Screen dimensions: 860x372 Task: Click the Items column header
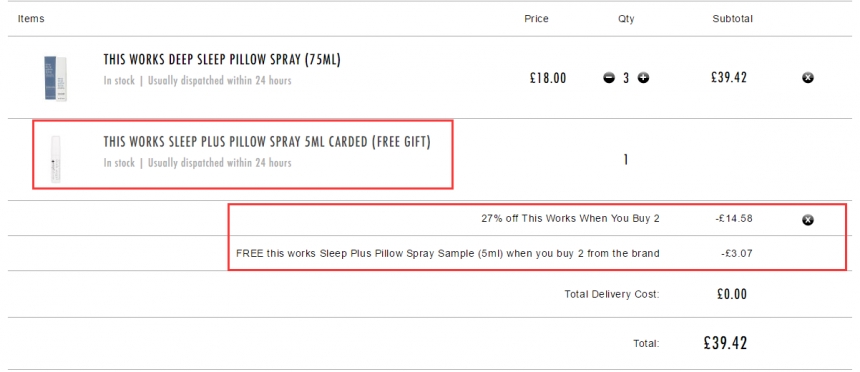point(31,19)
